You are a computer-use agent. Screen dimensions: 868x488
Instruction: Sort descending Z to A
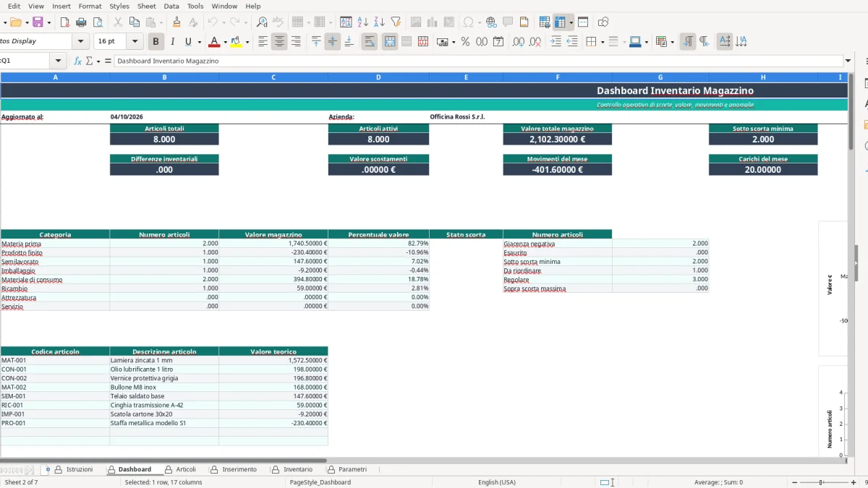click(x=379, y=22)
